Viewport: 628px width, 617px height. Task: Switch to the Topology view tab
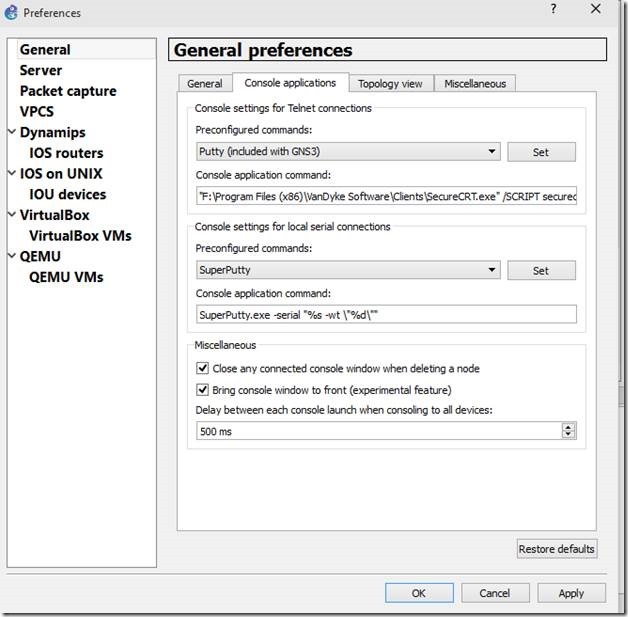(x=390, y=84)
